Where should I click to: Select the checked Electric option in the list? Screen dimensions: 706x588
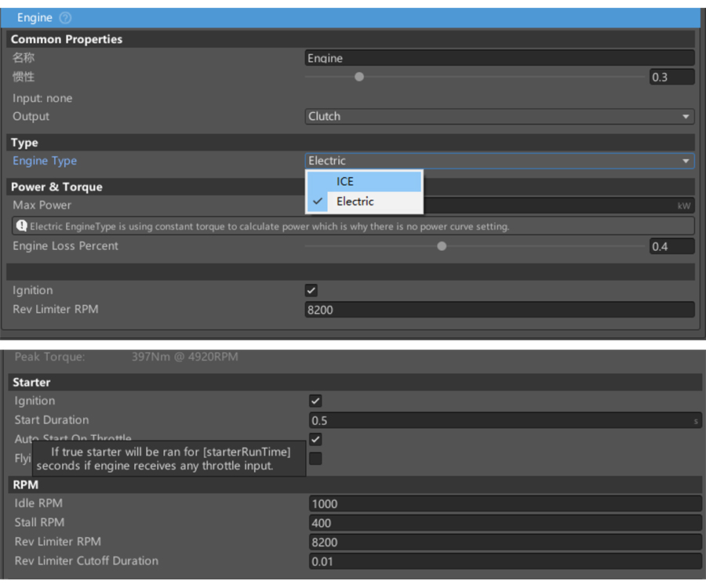coord(364,201)
